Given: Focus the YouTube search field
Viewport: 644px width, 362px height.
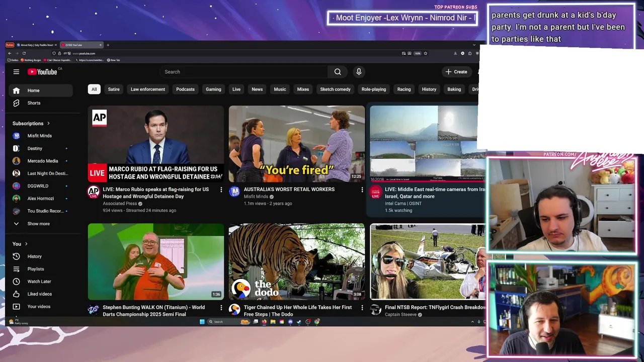Looking at the screenshot, I should click(x=244, y=72).
